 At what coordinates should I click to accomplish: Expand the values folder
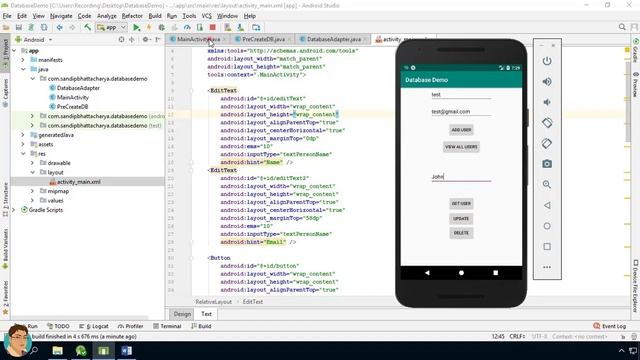32,200
